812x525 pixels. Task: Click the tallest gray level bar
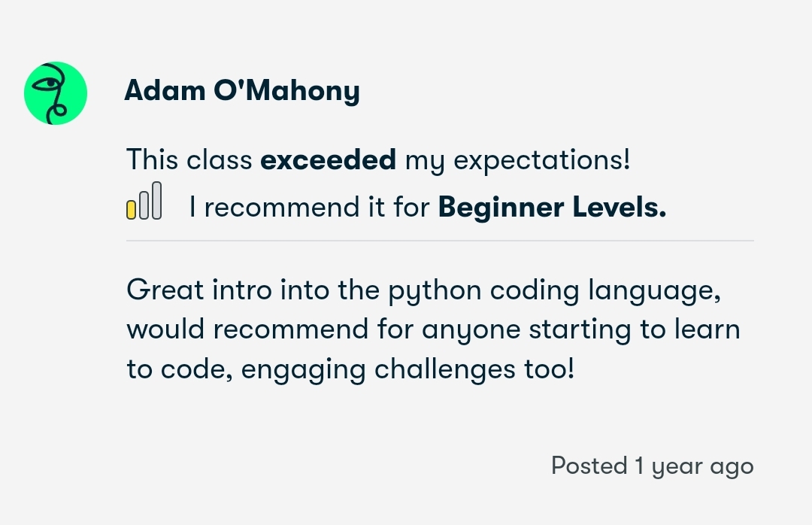tap(156, 200)
